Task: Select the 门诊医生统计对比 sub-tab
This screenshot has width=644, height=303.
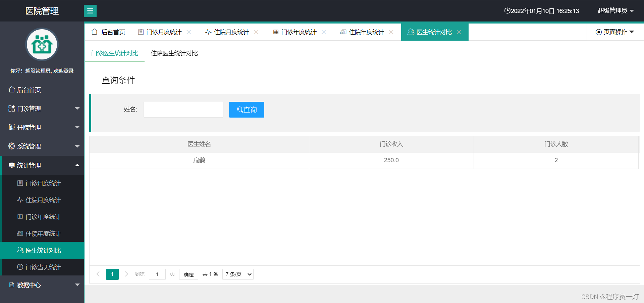Action: coord(115,53)
